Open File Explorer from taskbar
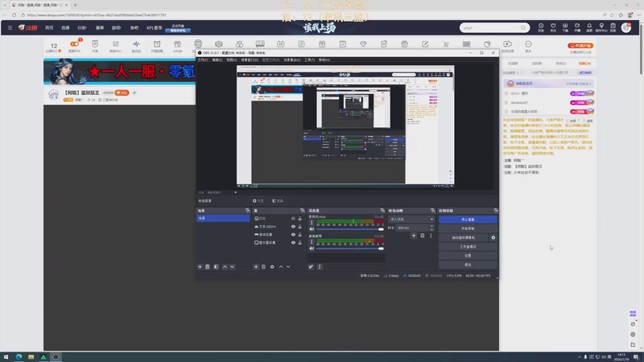Image resolution: width=644 pixels, height=362 pixels. coord(31,357)
